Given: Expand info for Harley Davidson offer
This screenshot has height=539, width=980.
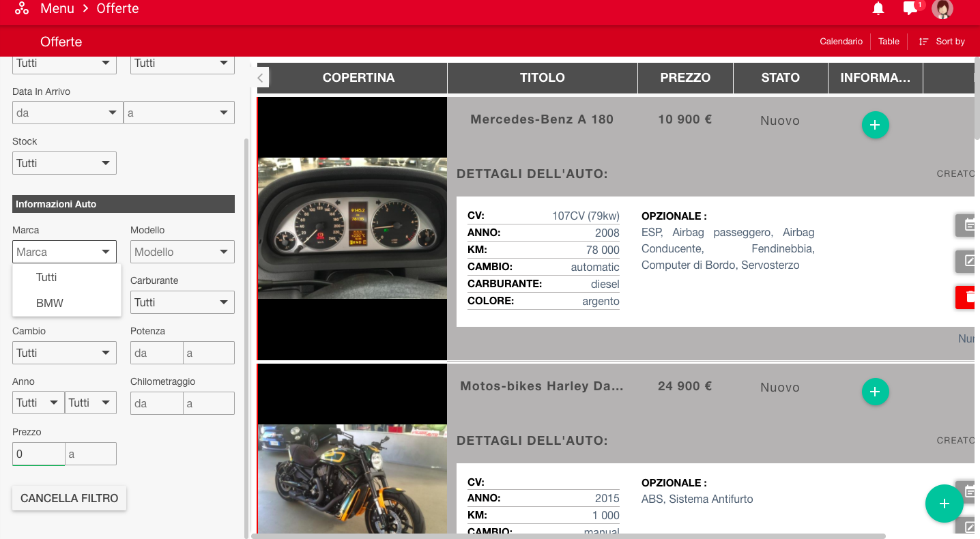Looking at the screenshot, I should pyautogui.click(x=875, y=392).
